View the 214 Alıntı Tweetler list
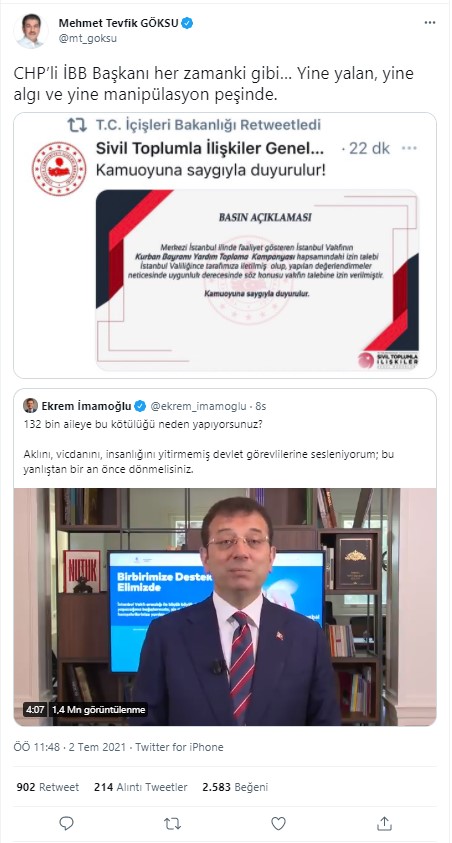 point(140,787)
